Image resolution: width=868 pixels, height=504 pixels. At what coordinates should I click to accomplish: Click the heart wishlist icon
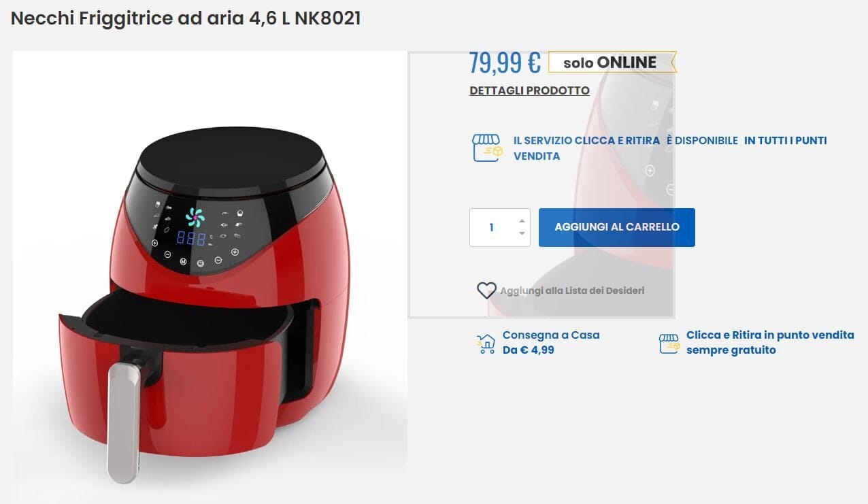[486, 290]
